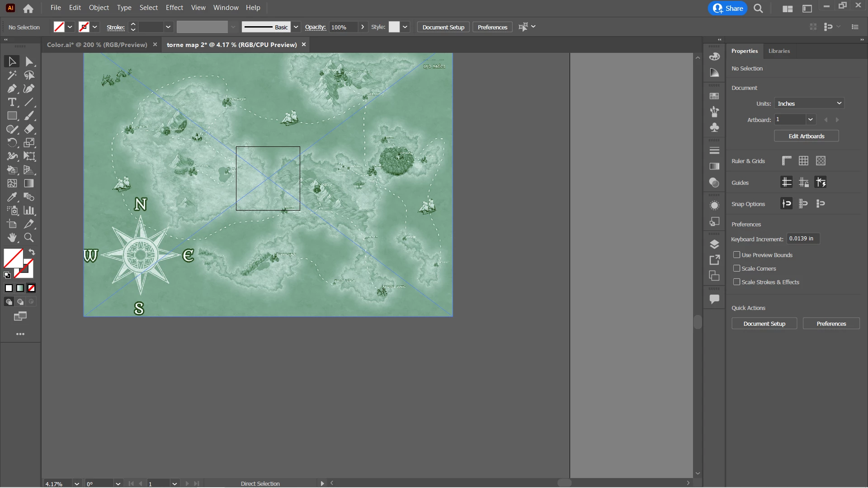The width and height of the screenshot is (868, 488).
Task: Open the zoom level dropdown
Action: [x=77, y=483]
